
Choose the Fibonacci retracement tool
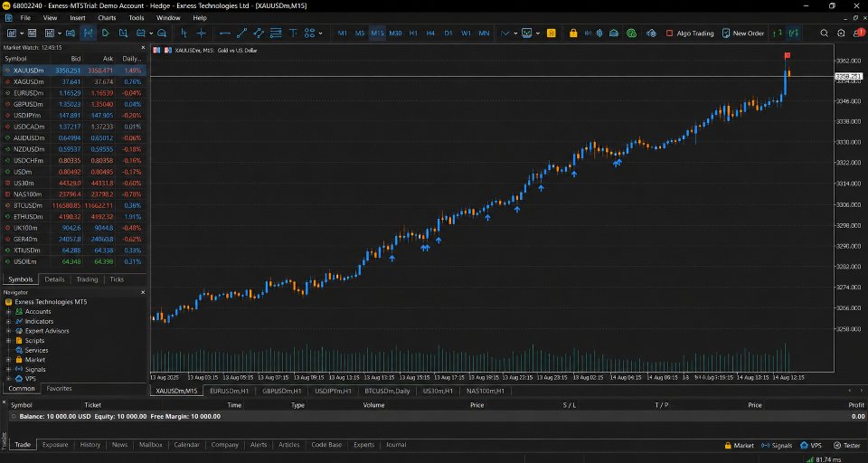click(x=276, y=33)
